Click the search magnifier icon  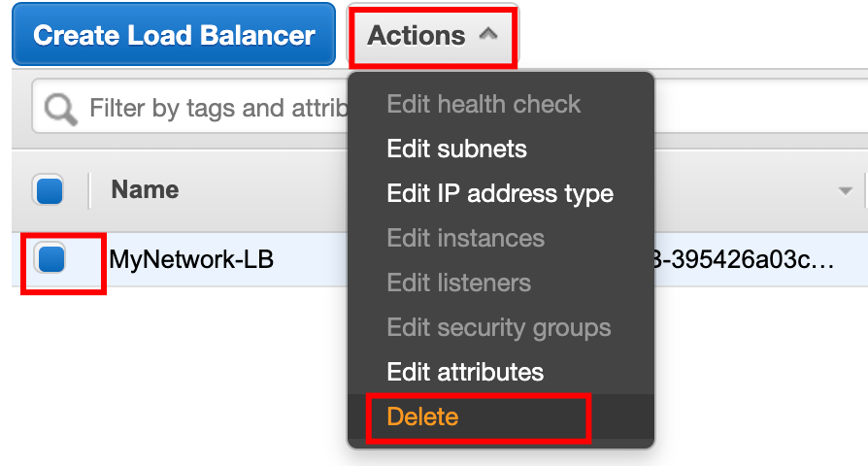[x=61, y=109]
